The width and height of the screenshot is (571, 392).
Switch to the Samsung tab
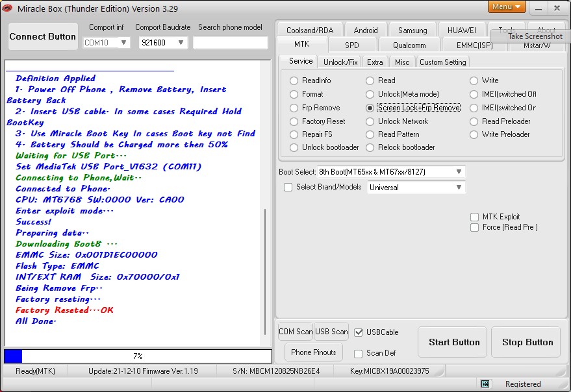(x=412, y=31)
